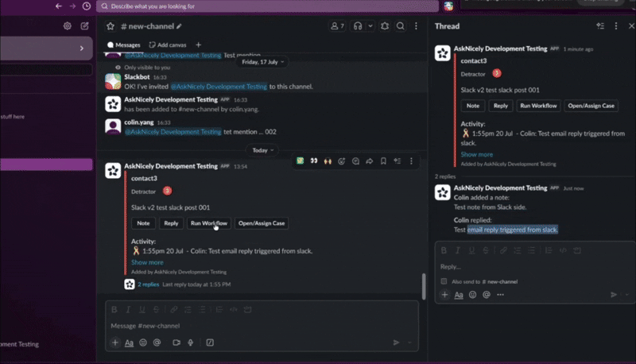This screenshot has height=364, width=636.
Task: Select the Add canvas tab
Action: click(168, 45)
